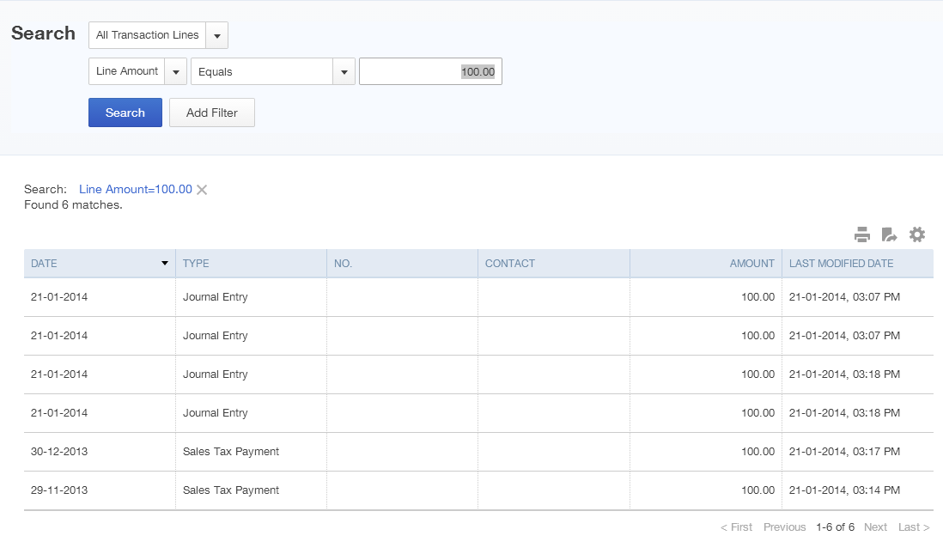Click the Add Filter button

tap(212, 113)
